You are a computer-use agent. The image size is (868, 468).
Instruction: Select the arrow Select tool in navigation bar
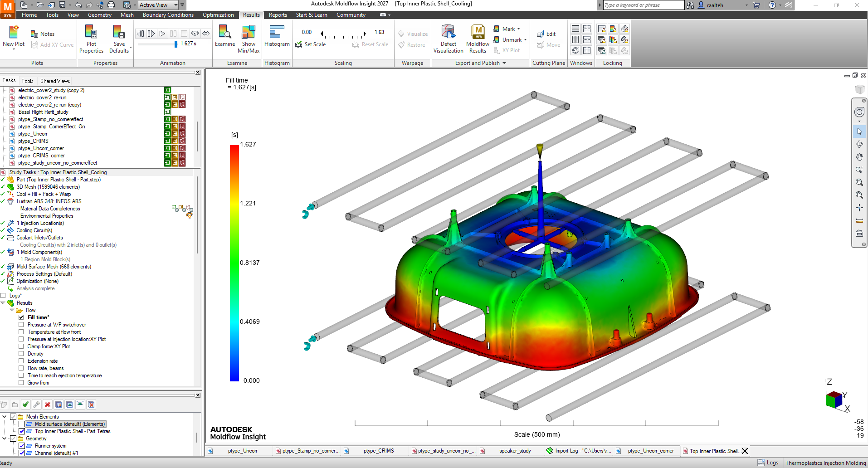pyautogui.click(x=859, y=132)
